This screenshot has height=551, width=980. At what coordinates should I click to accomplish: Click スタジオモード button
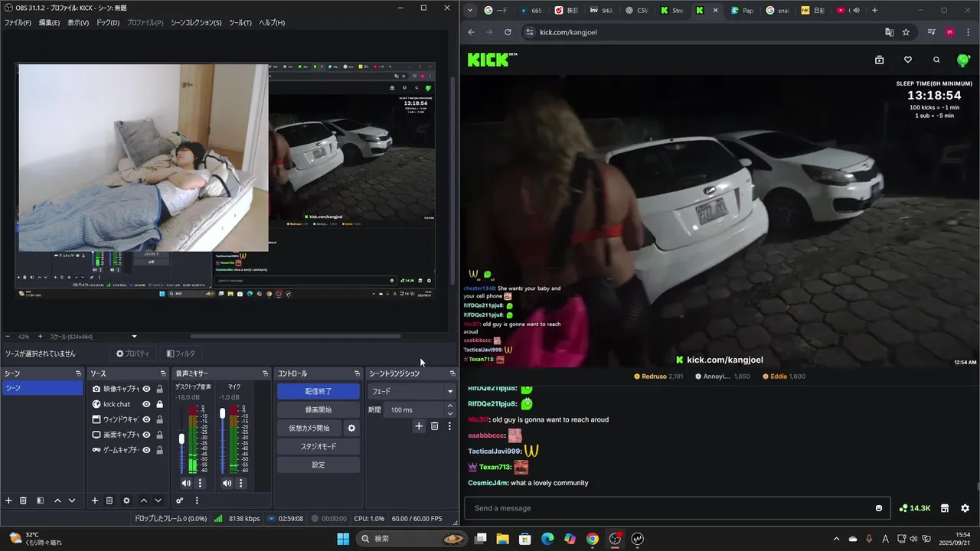point(318,446)
